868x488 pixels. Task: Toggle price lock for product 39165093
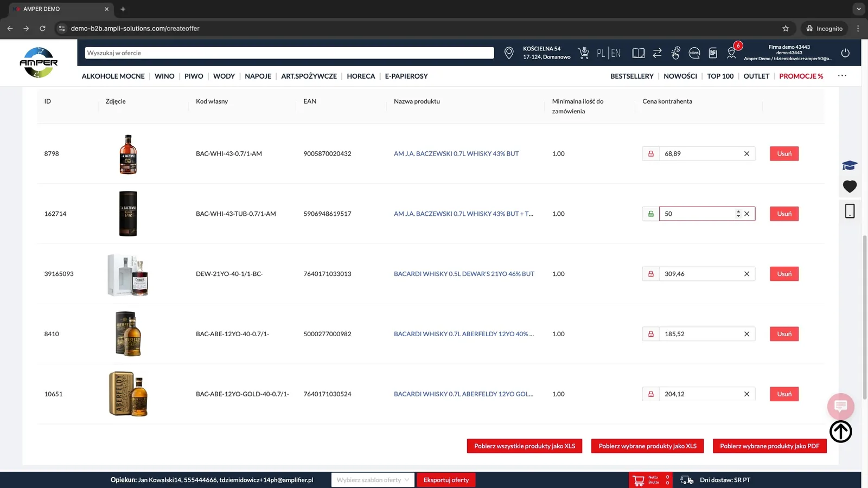point(650,274)
